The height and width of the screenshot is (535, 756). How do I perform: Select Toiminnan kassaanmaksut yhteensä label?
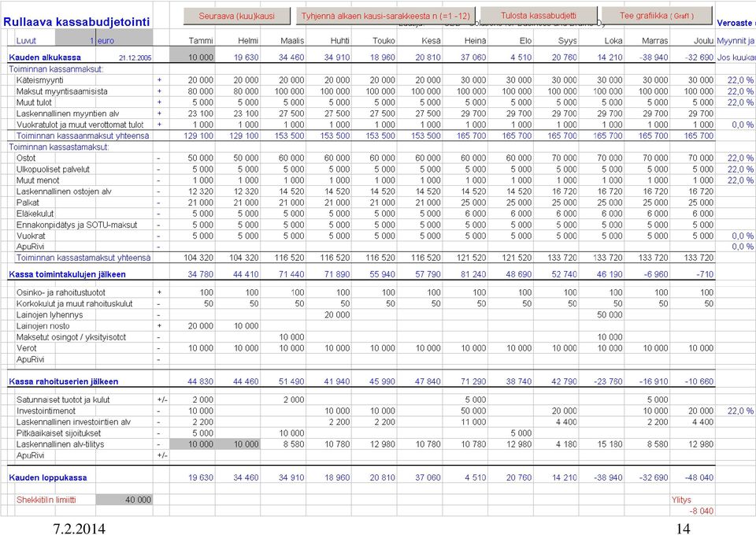(83, 136)
